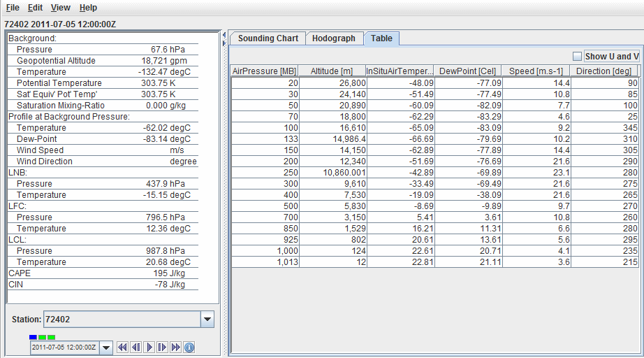Click the Potential Temperature row label

59,83
